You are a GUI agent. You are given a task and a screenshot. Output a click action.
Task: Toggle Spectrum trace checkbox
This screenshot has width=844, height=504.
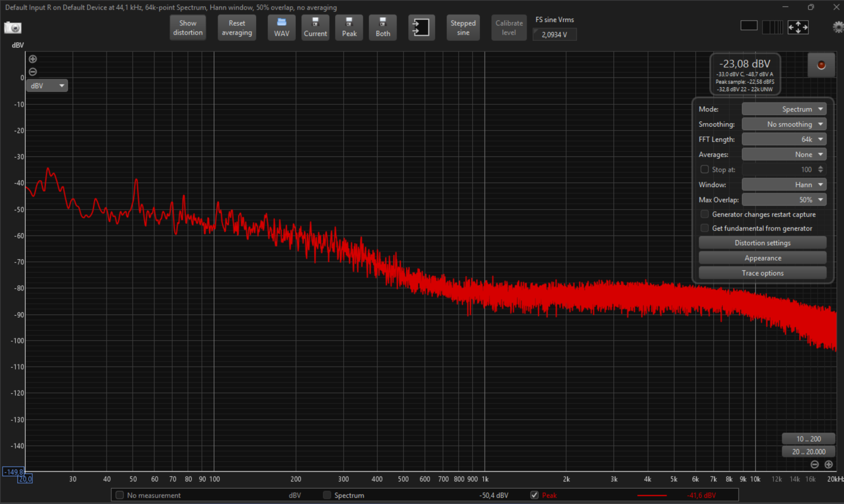(327, 495)
